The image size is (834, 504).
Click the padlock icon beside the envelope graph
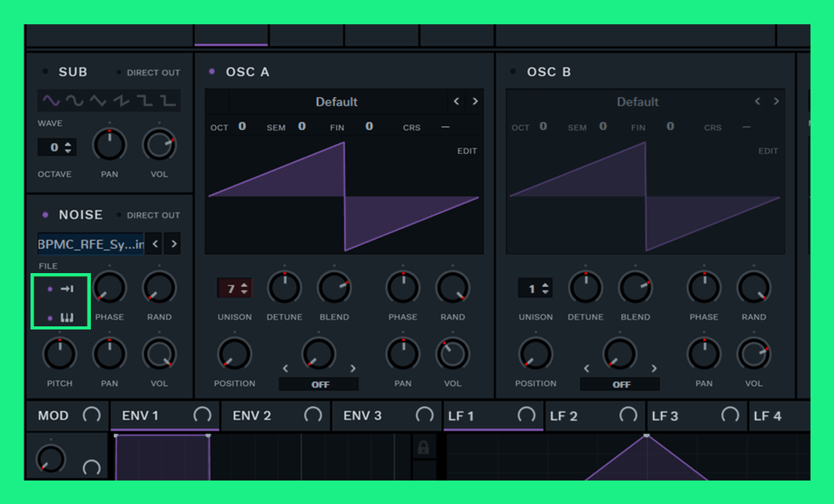pyautogui.click(x=424, y=448)
